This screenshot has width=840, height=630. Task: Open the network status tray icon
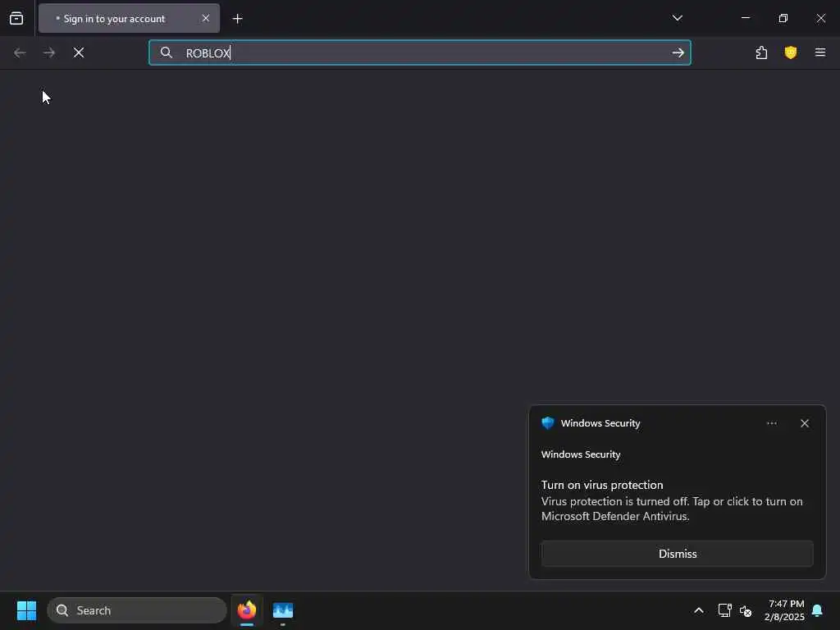pyautogui.click(x=725, y=610)
